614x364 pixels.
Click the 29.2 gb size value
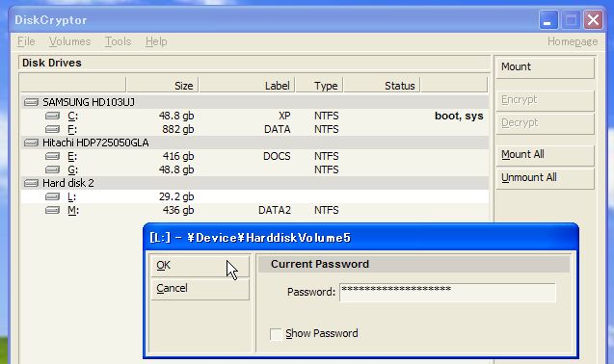176,196
